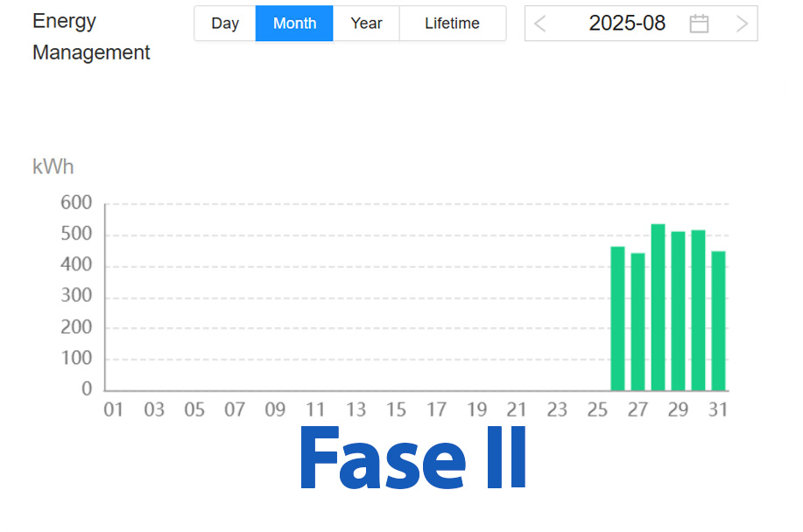Select the bar for day 31
The height and width of the screenshot is (532, 803).
(718, 319)
